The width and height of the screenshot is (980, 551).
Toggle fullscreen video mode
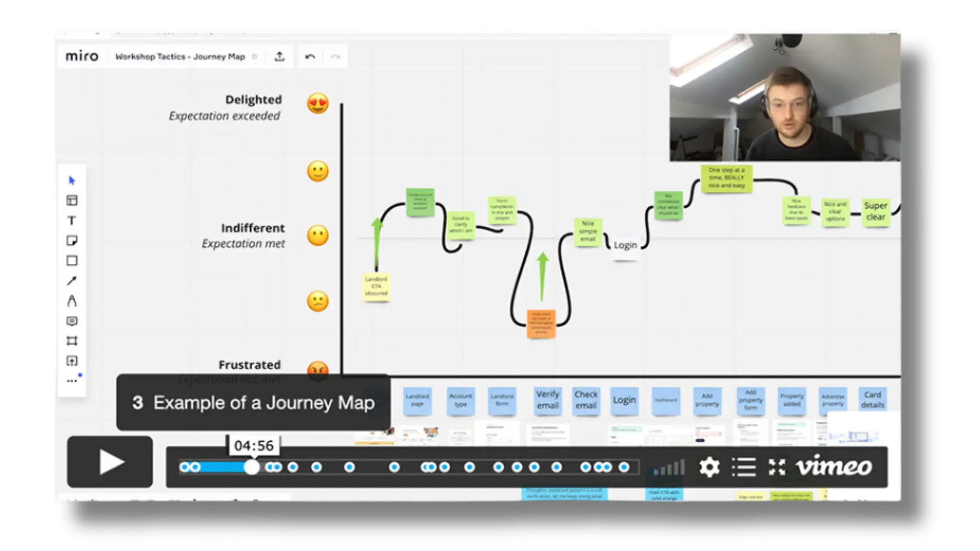pos(777,467)
